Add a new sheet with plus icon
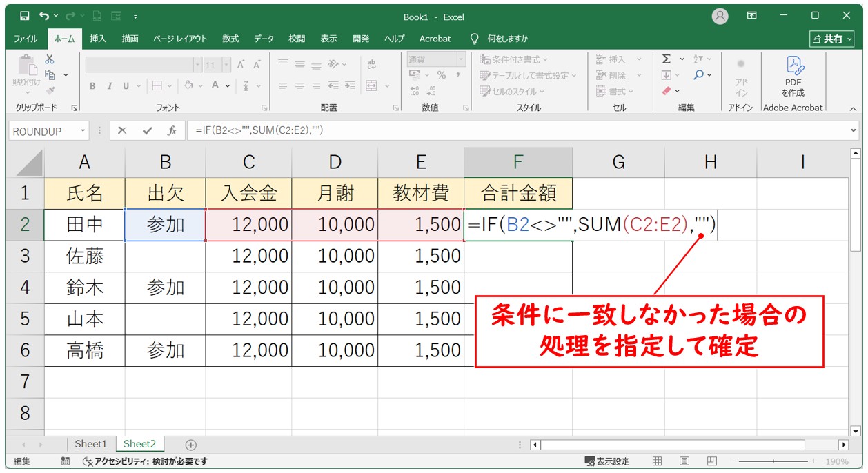The image size is (868, 473). (x=191, y=445)
